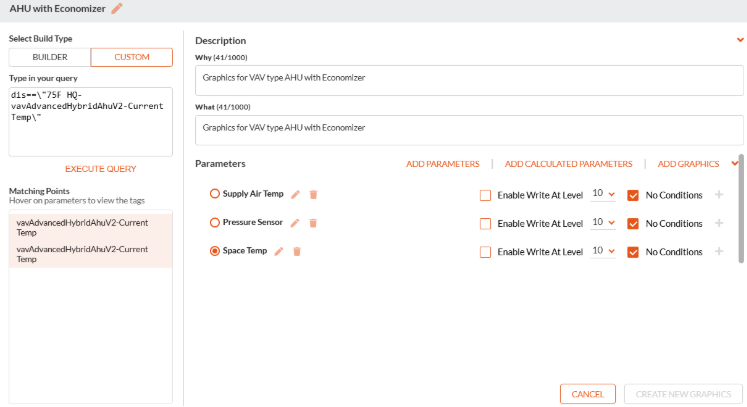Viewport: 747px width, 407px height.
Task: Collapse the Description section
Action: pyautogui.click(x=740, y=40)
